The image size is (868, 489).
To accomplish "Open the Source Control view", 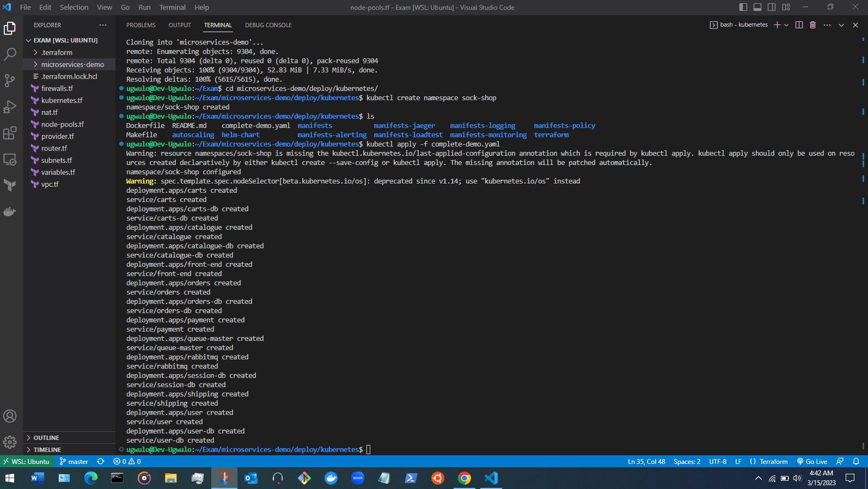I will tap(10, 81).
